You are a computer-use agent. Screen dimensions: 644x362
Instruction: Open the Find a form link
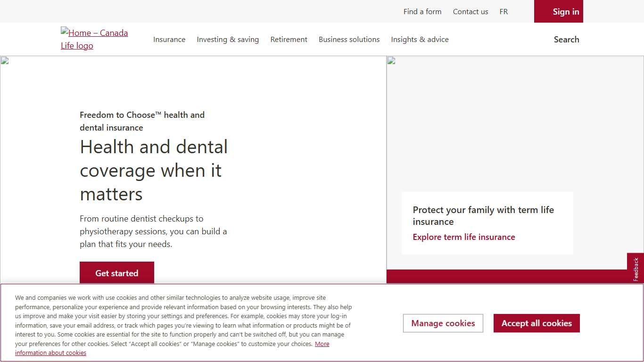[x=422, y=12]
